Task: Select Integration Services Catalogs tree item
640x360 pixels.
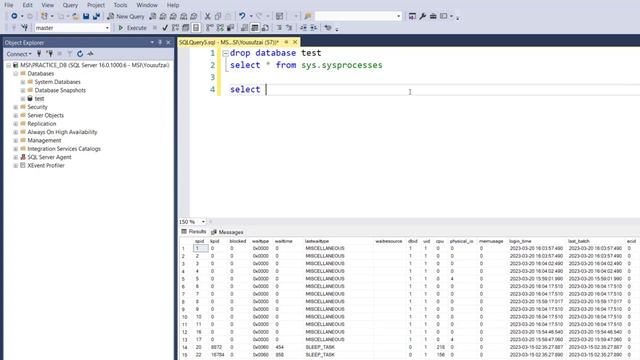Action: (x=64, y=149)
